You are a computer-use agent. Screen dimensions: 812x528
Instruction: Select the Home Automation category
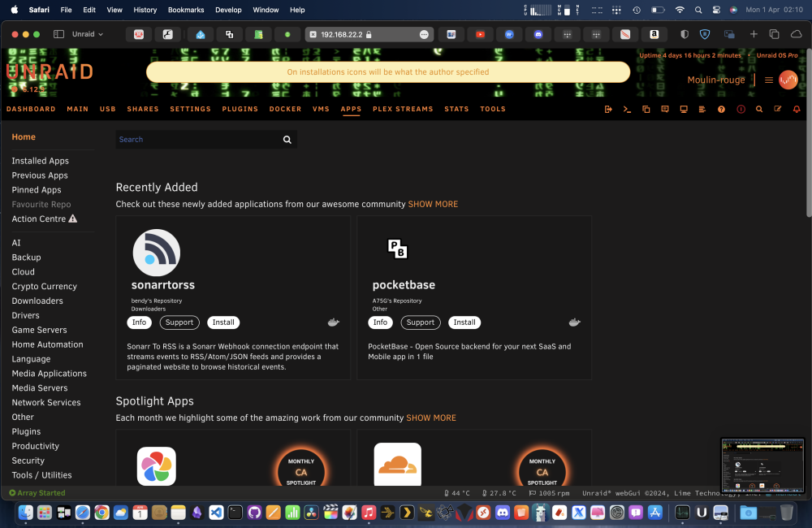point(48,344)
